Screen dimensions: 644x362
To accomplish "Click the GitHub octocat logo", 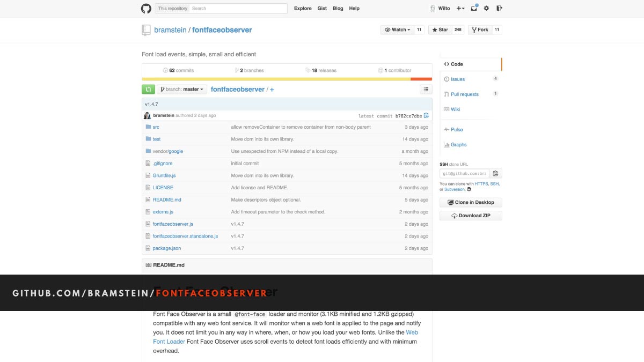I will [146, 9].
